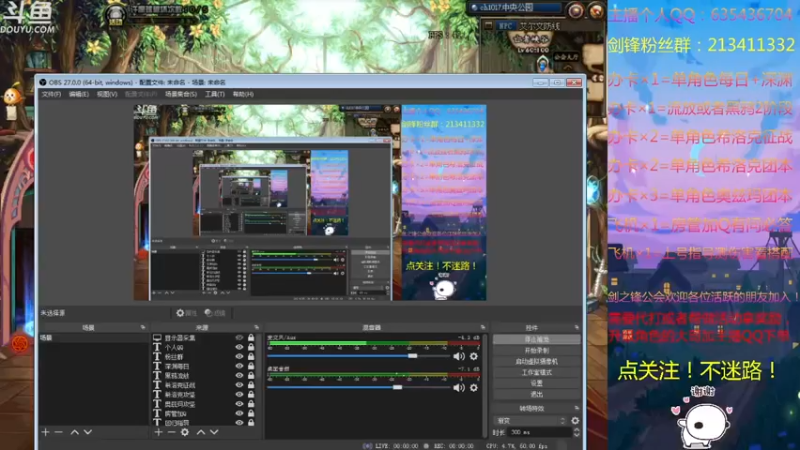Lock toggle for the 显示器采集 source
The image size is (800, 450).
[251, 338]
